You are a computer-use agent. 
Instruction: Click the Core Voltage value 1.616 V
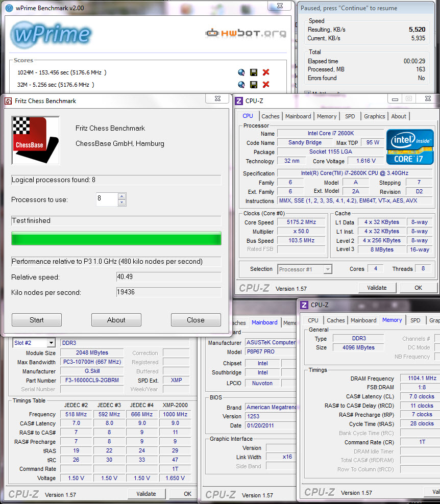tap(366, 161)
